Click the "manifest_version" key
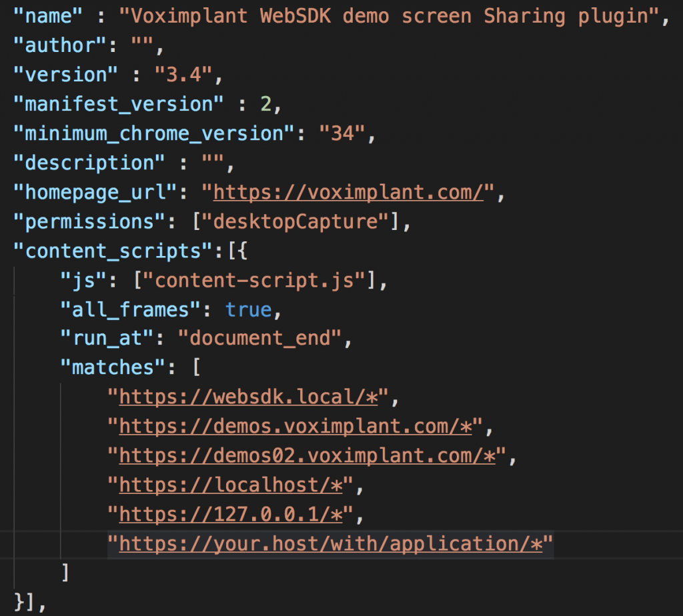The height and width of the screenshot is (616, 683). coord(119,104)
